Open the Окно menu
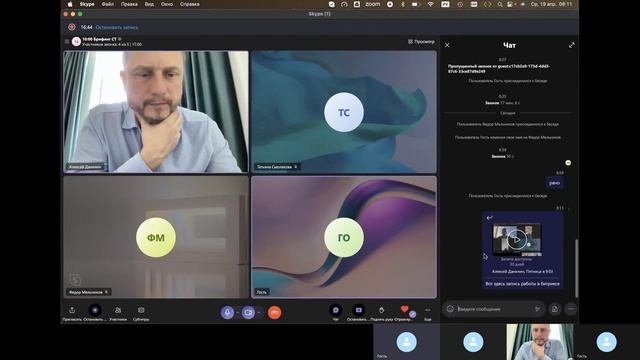 167,4
